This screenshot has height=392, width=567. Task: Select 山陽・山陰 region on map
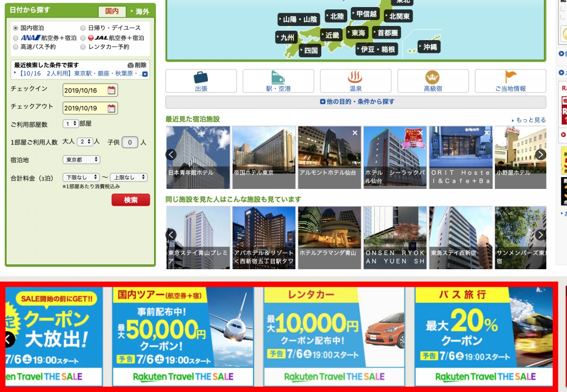(299, 19)
